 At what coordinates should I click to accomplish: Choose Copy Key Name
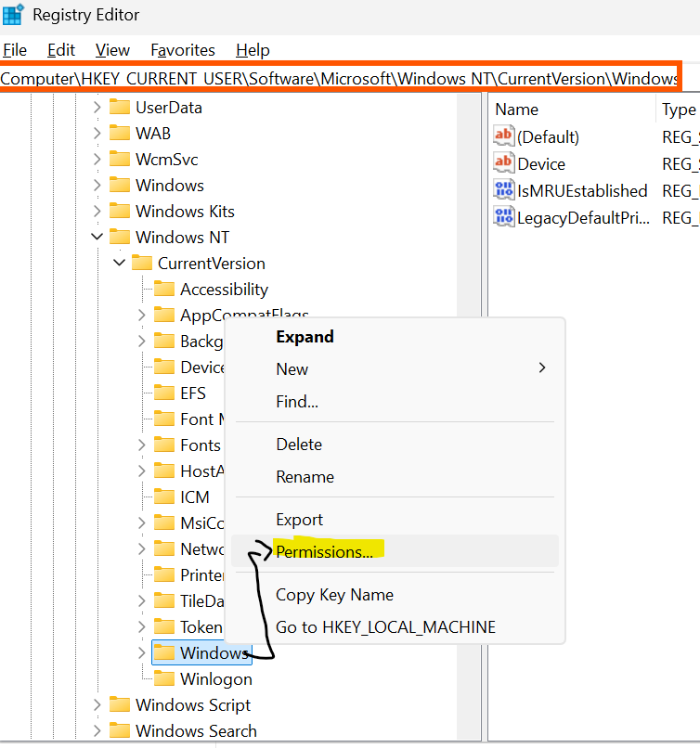click(x=395, y=594)
